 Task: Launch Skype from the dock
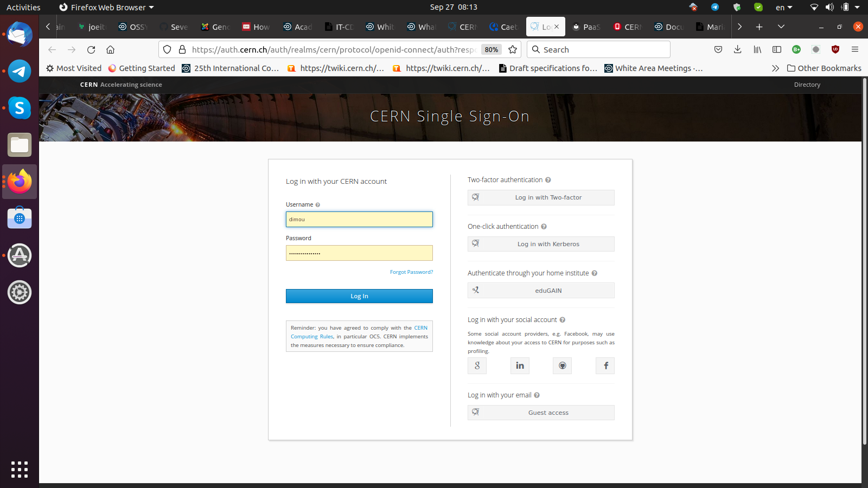20,108
